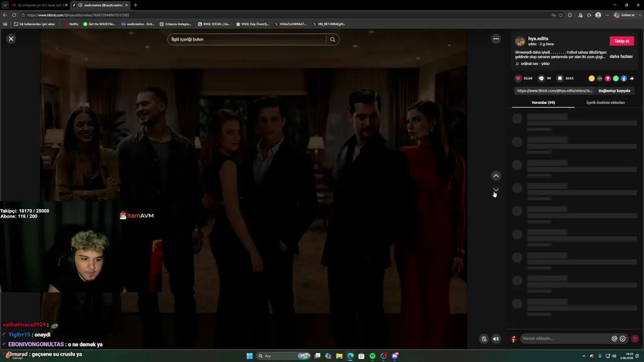The image size is (644, 362).
Task: Open the 'Cobanov Instagra...' bookmark
Action: [x=176, y=24]
